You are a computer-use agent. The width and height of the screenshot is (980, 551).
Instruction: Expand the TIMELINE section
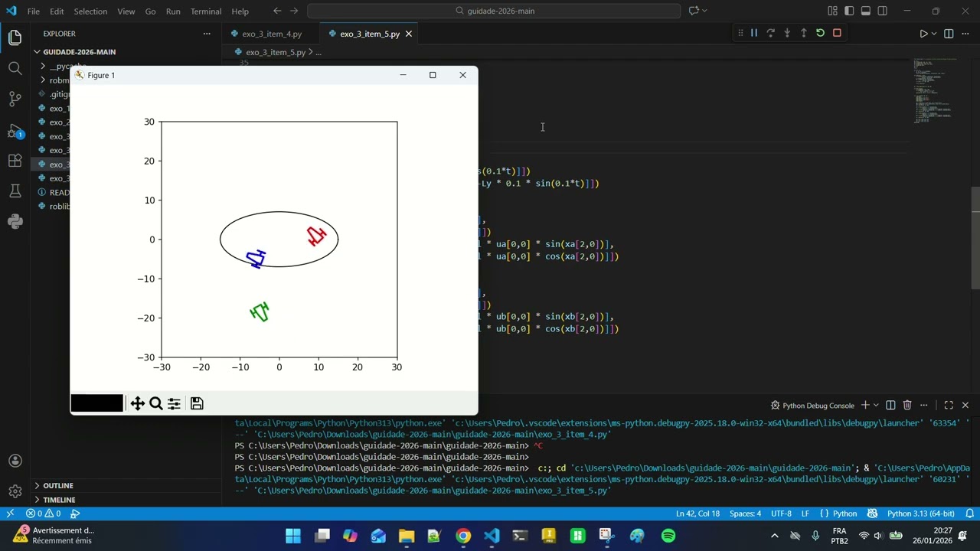click(126, 500)
